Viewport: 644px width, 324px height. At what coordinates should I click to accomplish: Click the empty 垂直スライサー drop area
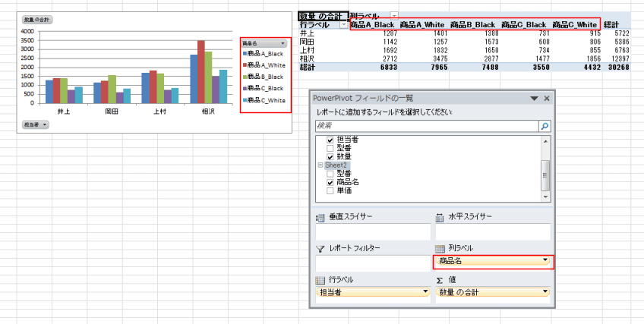tap(373, 231)
